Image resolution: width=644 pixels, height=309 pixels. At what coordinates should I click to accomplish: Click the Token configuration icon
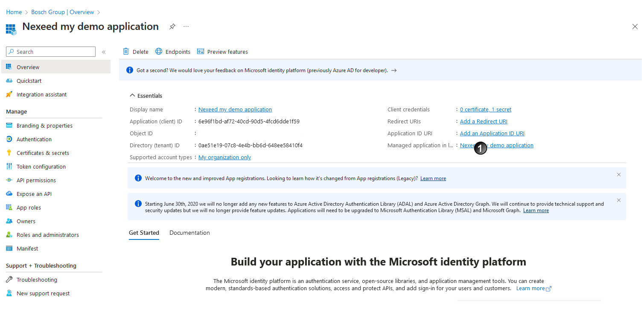coord(9,166)
